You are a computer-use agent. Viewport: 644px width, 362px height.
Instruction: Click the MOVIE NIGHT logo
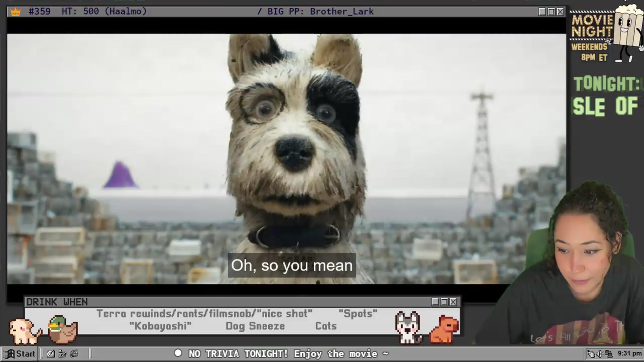coord(592,25)
